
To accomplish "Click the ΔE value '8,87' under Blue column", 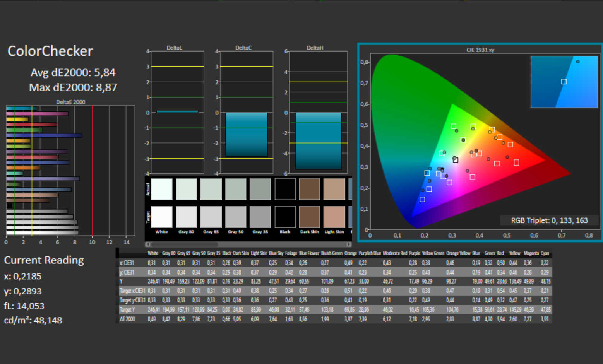I will [x=476, y=320].
